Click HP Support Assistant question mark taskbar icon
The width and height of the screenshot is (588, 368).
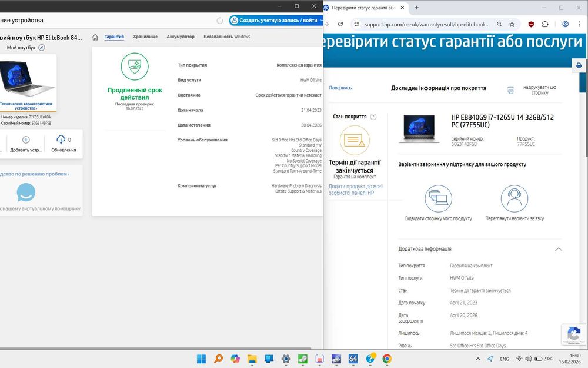(370, 359)
